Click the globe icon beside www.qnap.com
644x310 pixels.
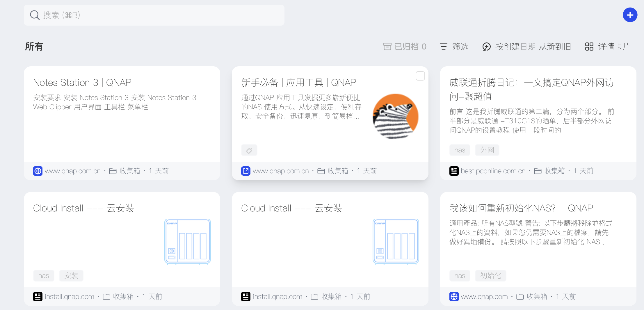pos(454,297)
